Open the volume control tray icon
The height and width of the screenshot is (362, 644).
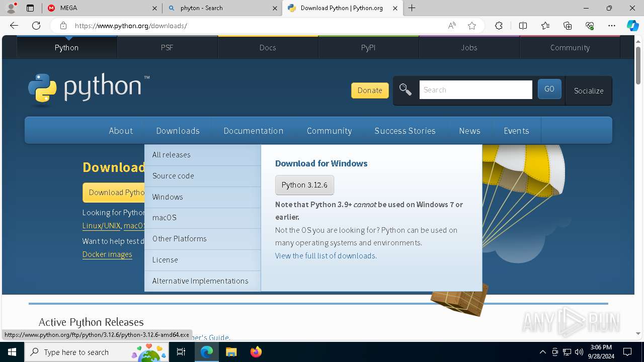click(579, 352)
